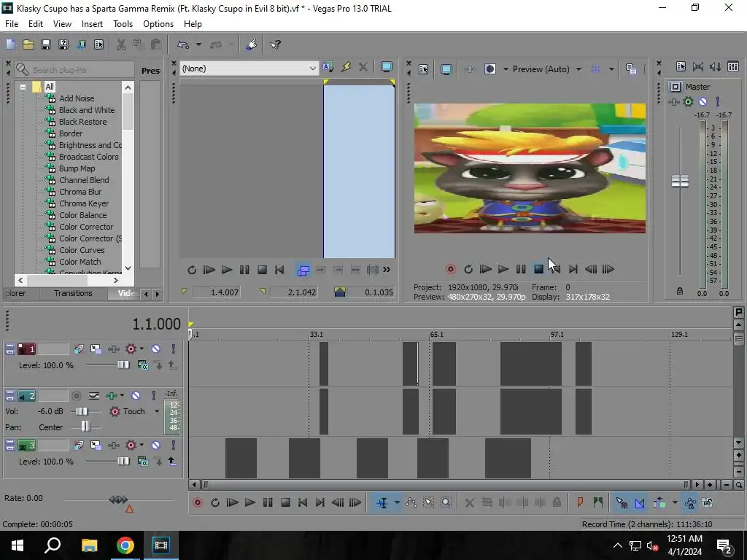Toggle automatic crossfades in timeline toolbar
Image resolution: width=747 pixels, height=560 pixels.
pos(639,503)
